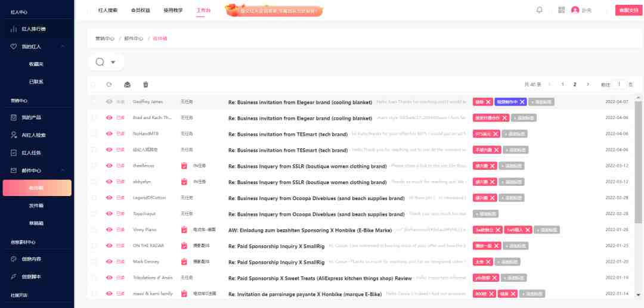This screenshot has height=308, width=644.
Task: Remove the tag in Mark Denney row
Action: click(488, 262)
